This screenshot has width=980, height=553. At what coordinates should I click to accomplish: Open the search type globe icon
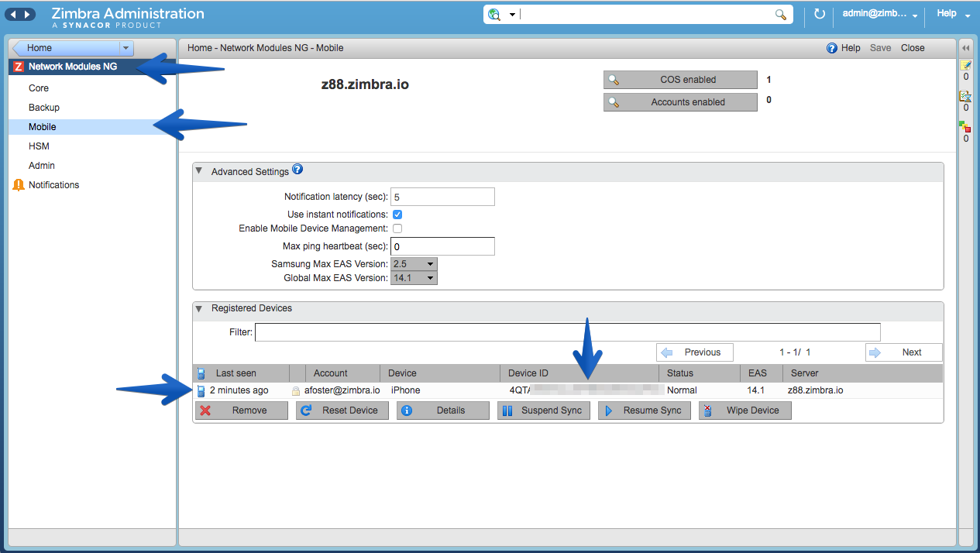coord(494,15)
